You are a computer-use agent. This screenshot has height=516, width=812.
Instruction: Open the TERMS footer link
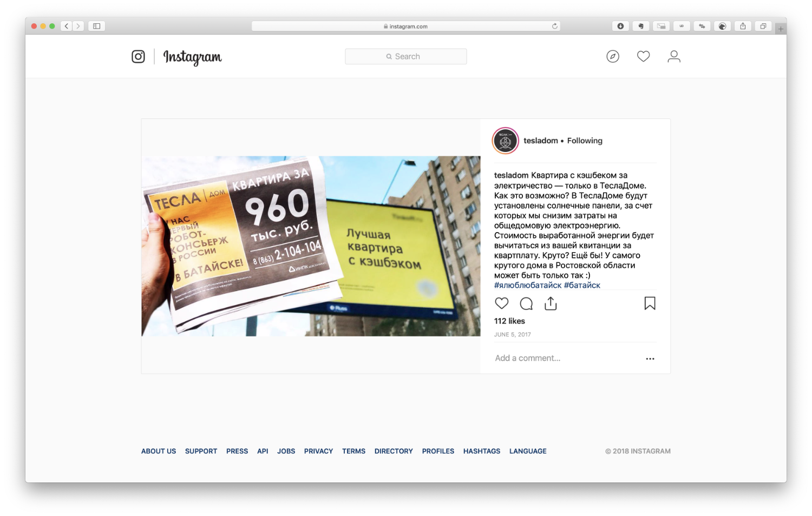pyautogui.click(x=353, y=451)
